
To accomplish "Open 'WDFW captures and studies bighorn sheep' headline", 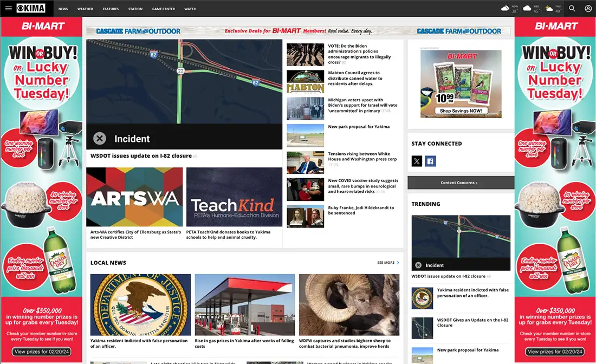I will (345, 343).
